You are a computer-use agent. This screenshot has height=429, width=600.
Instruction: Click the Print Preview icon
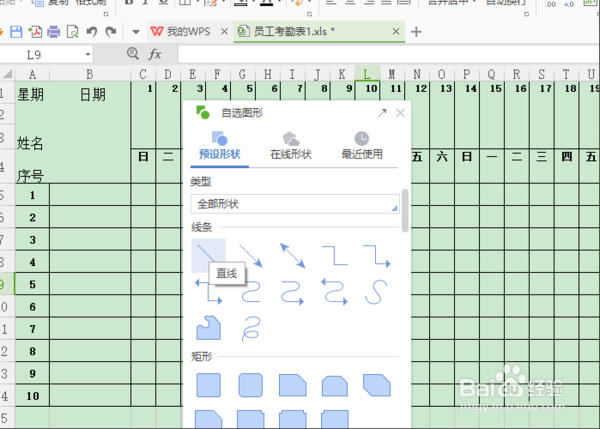pyautogui.click(x=72, y=31)
